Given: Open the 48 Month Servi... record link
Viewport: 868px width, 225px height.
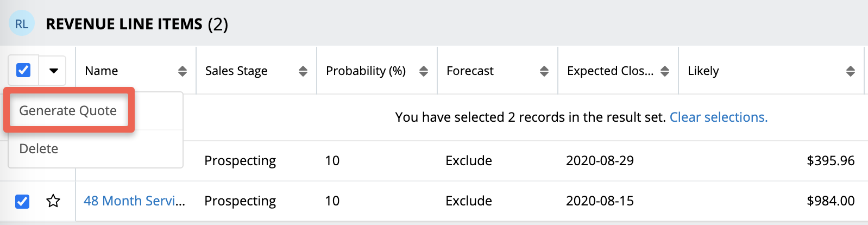Looking at the screenshot, I should (134, 201).
